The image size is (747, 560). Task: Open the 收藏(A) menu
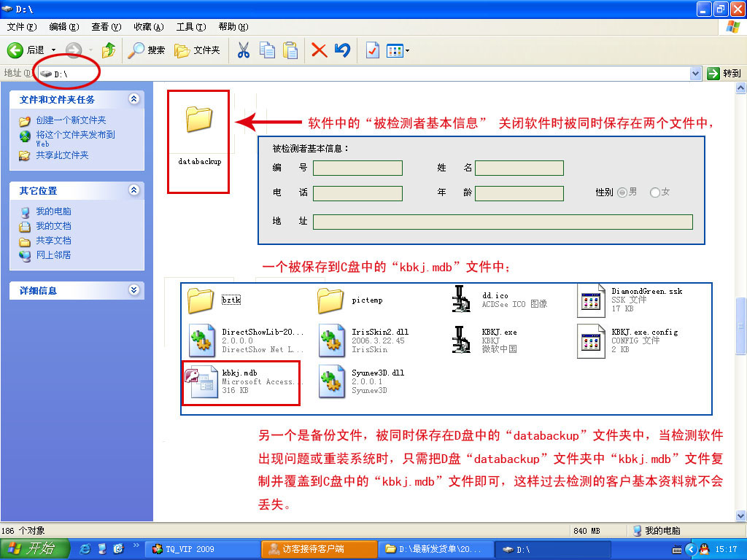[148, 27]
